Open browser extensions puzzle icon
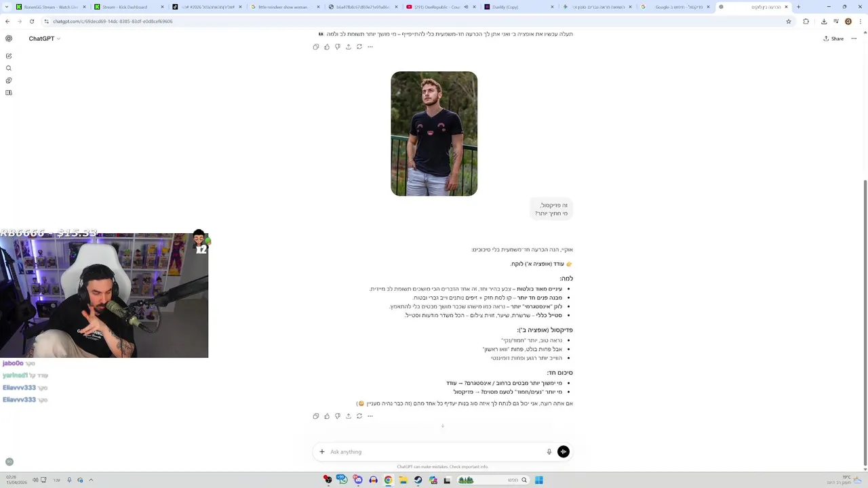 coord(806,21)
